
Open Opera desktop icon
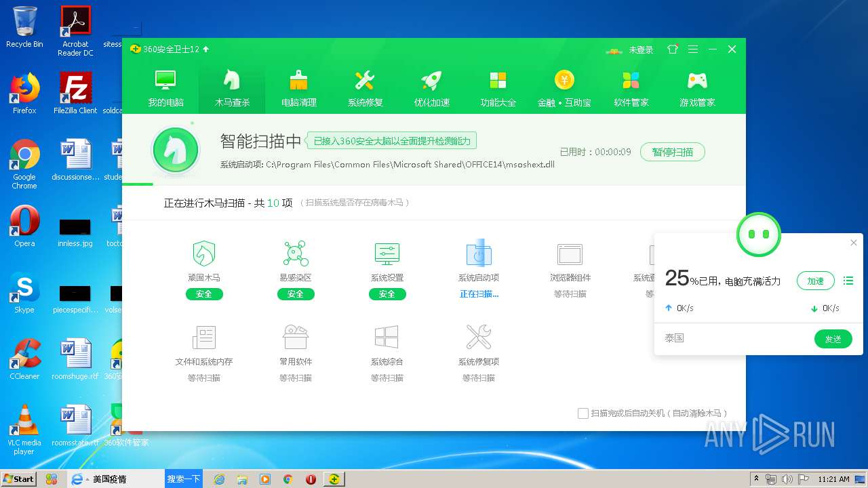(24, 226)
